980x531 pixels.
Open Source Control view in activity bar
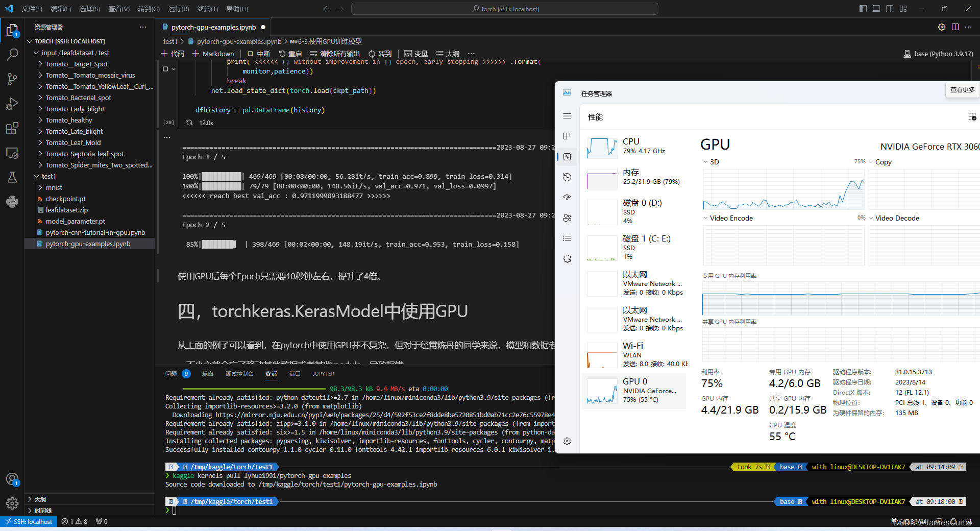point(12,79)
